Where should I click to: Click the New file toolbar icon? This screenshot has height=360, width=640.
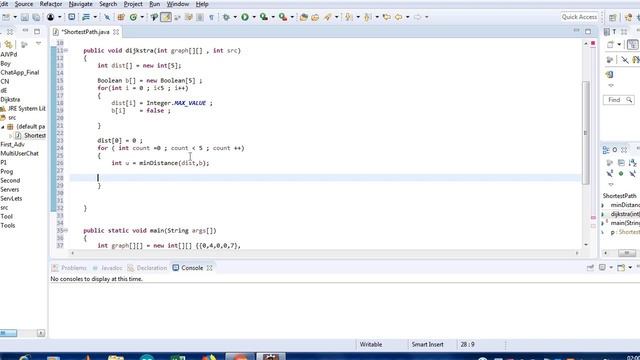click(6, 17)
